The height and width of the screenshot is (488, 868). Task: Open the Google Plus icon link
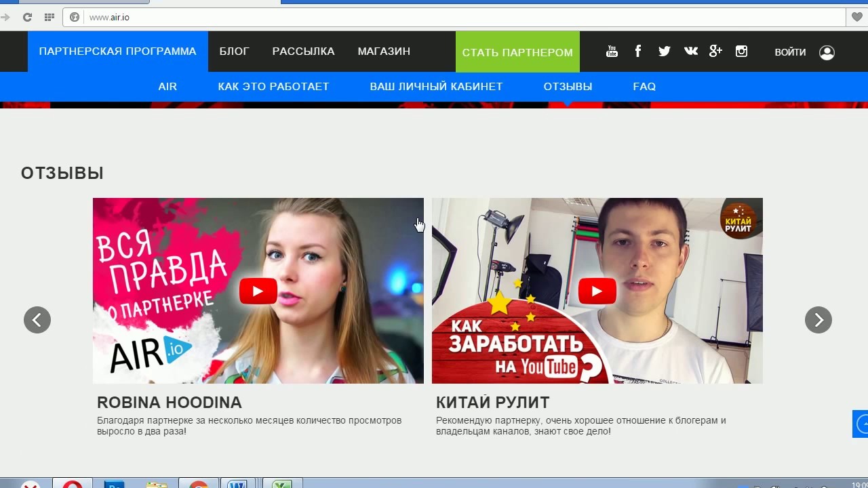coord(715,52)
